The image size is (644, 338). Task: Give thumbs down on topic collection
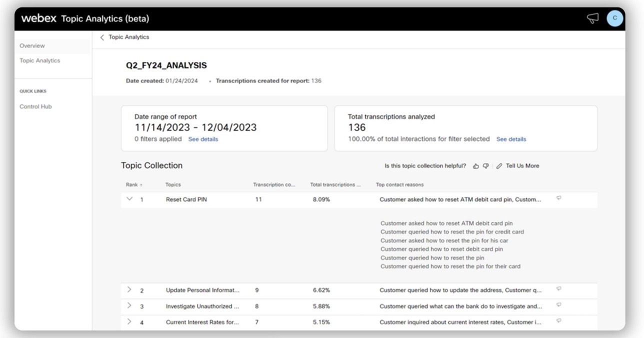485,166
